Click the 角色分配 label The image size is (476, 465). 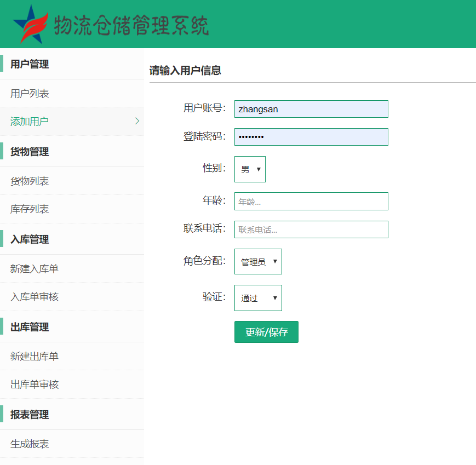(x=205, y=261)
